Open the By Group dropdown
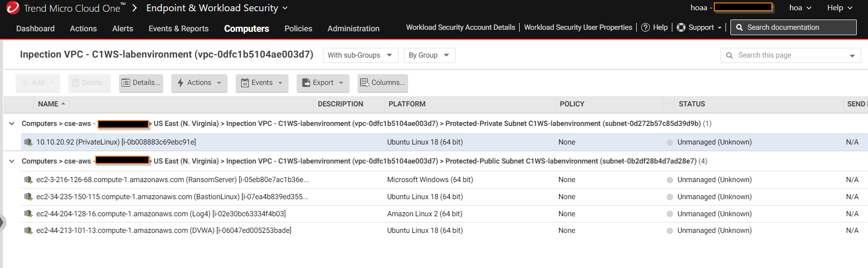This screenshot has height=268, width=868. pos(429,55)
